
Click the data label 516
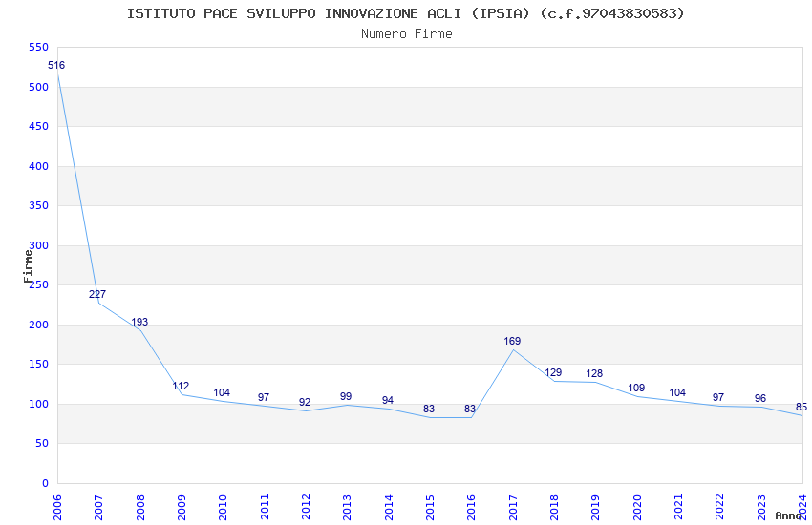56,65
